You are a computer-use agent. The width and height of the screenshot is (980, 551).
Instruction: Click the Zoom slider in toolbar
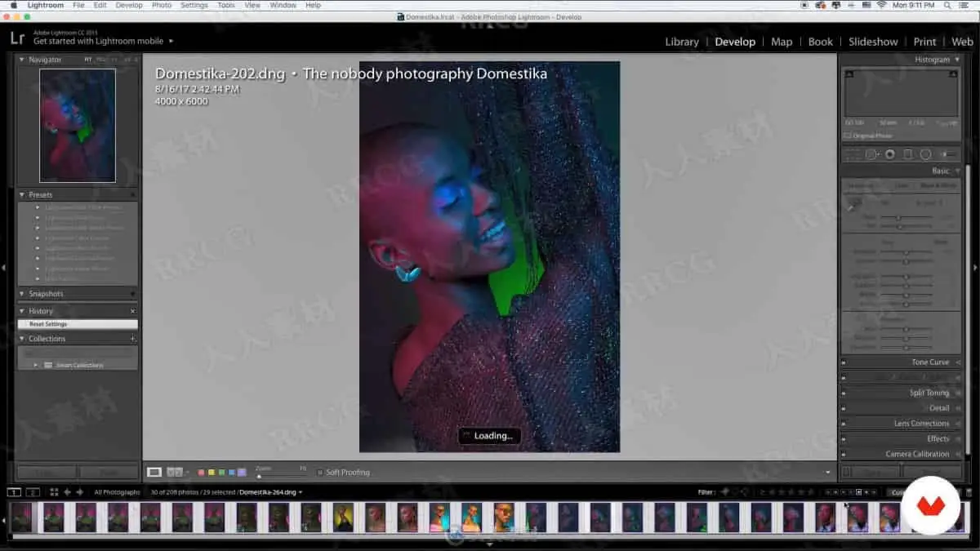[x=282, y=476]
